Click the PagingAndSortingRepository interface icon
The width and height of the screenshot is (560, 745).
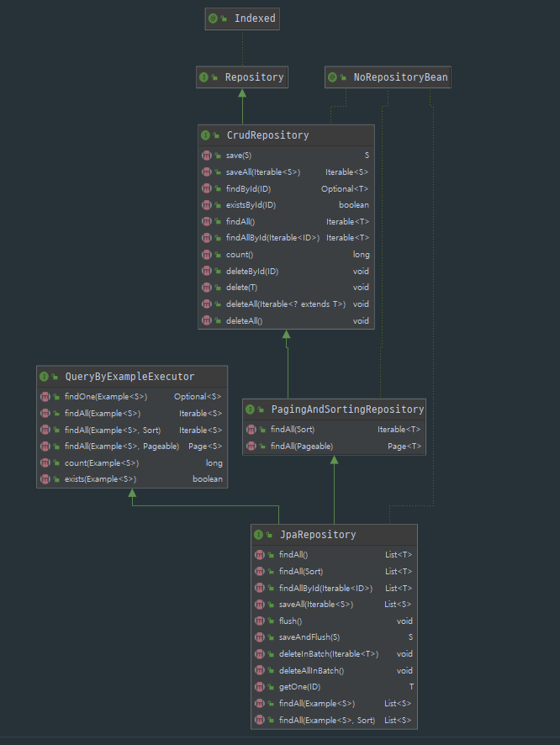250,409
